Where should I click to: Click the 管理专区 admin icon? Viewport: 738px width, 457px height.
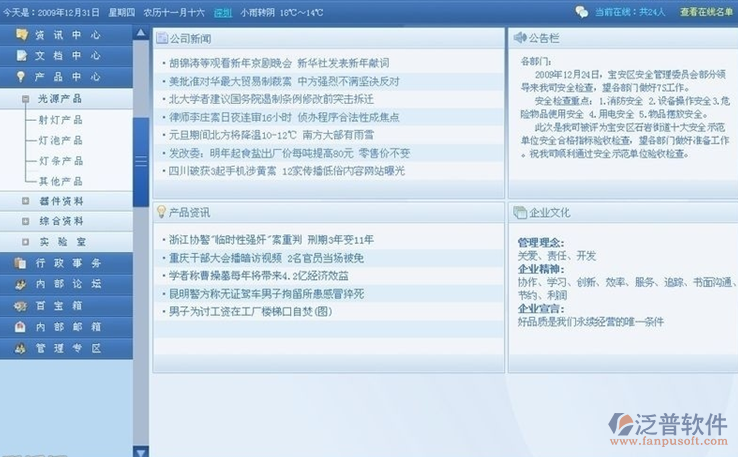coord(22,349)
